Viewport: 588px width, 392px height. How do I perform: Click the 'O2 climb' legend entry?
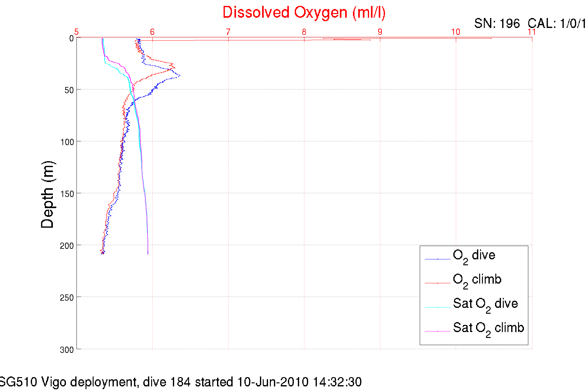coord(477,281)
